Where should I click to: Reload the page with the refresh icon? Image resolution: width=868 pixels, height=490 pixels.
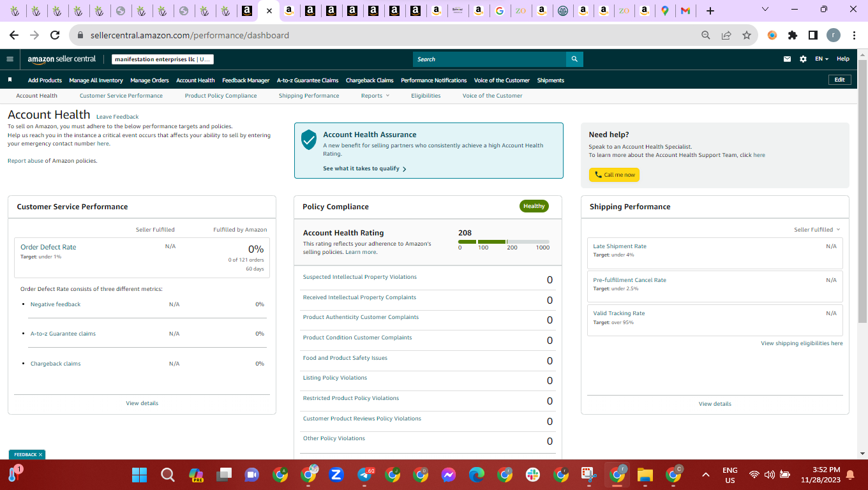55,36
